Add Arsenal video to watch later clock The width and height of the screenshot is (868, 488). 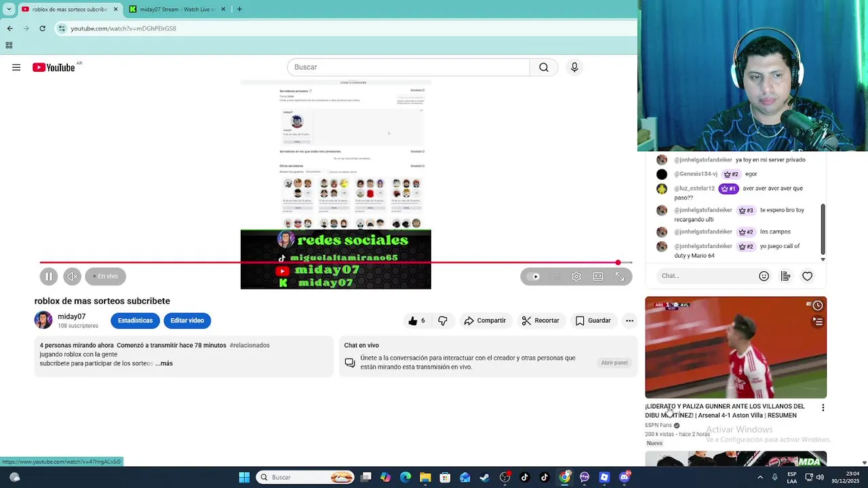tap(818, 305)
